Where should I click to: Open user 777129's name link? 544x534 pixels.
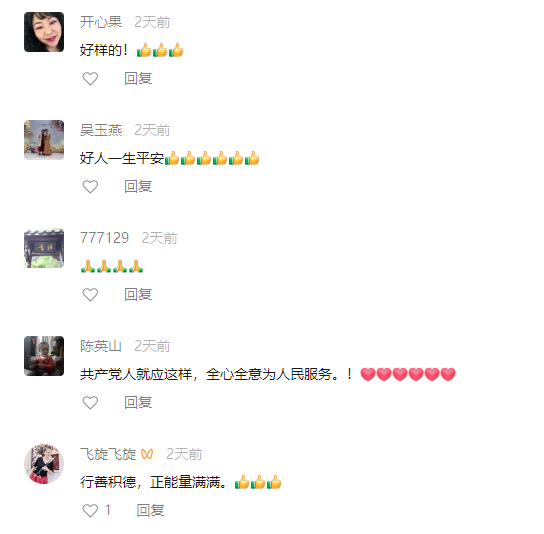(104, 238)
